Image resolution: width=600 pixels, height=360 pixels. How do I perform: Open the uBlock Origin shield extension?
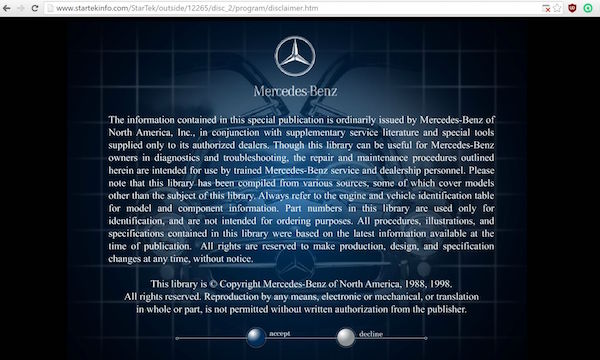tap(572, 8)
